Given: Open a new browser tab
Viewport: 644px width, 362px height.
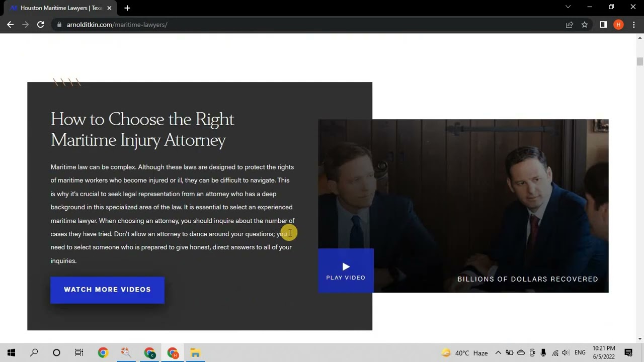Looking at the screenshot, I should point(127,8).
